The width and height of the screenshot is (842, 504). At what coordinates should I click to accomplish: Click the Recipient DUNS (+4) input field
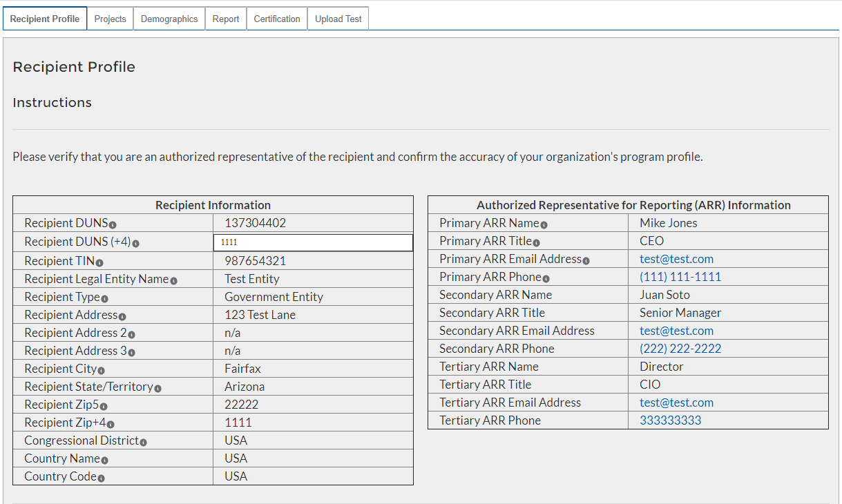click(313, 242)
